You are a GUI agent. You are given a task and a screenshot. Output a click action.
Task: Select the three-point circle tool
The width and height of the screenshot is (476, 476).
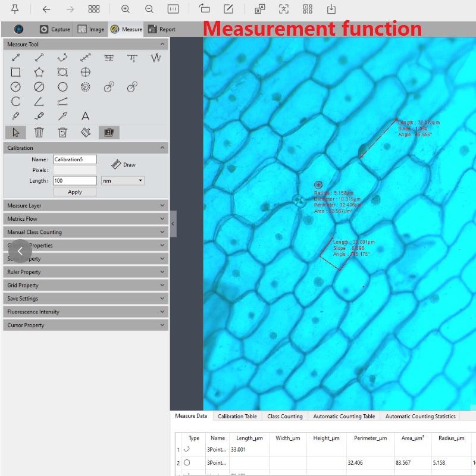pyautogui.click(x=62, y=87)
